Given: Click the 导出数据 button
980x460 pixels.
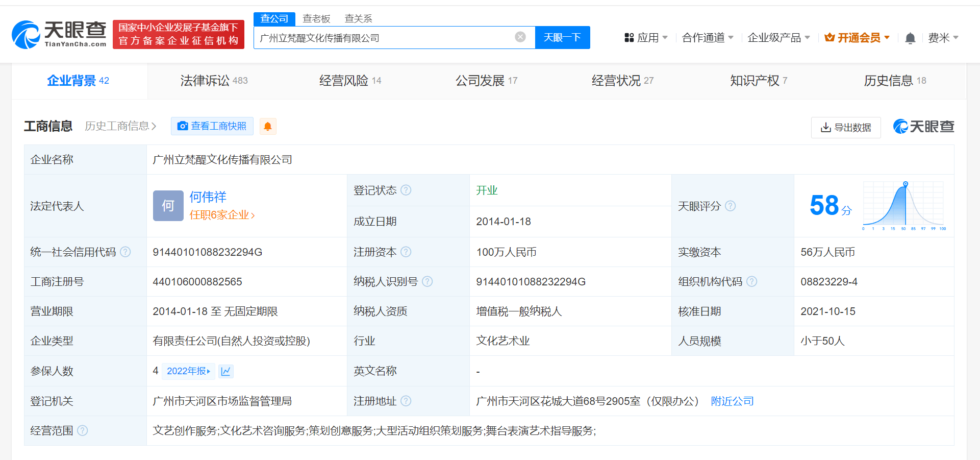Looking at the screenshot, I should coord(846,128).
